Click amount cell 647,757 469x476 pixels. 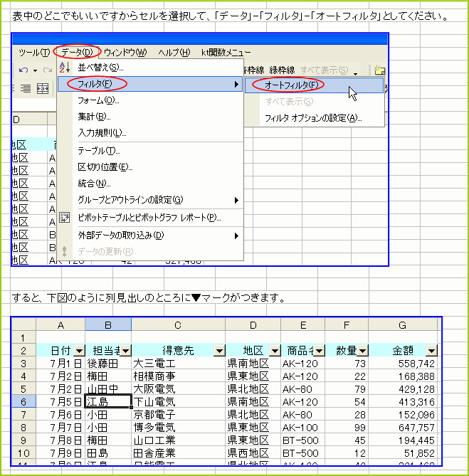[x=403, y=427]
